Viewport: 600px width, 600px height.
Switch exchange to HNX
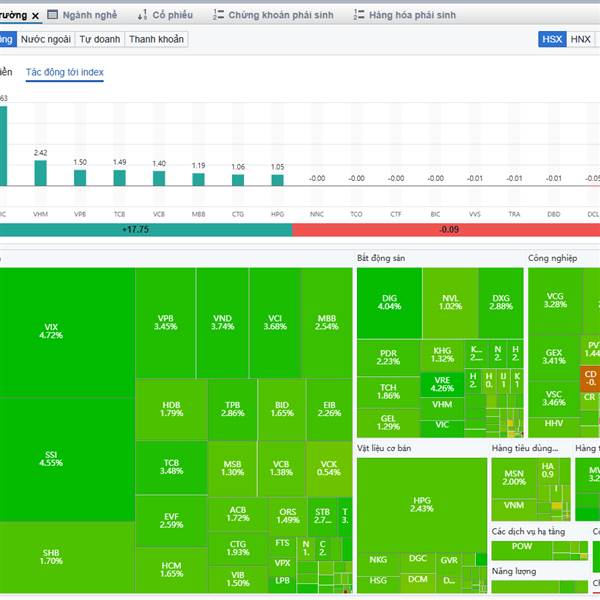point(581,39)
